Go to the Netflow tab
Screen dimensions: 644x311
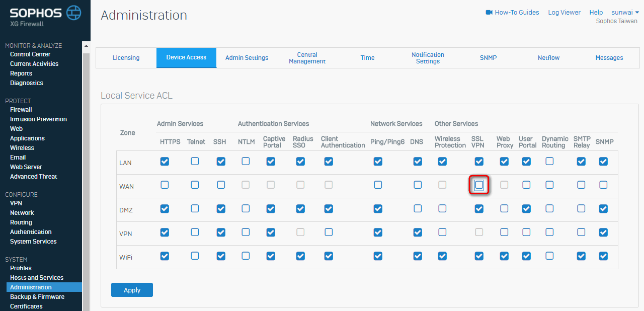pos(548,58)
